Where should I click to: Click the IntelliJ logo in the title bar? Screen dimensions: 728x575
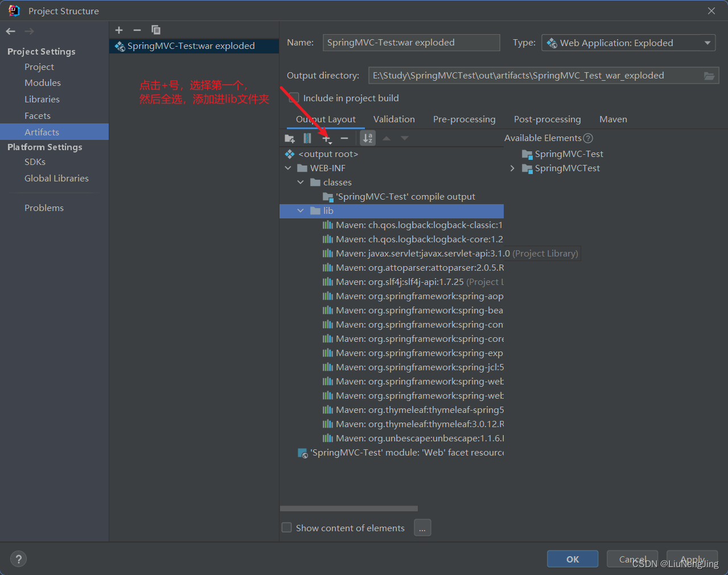[14, 11]
